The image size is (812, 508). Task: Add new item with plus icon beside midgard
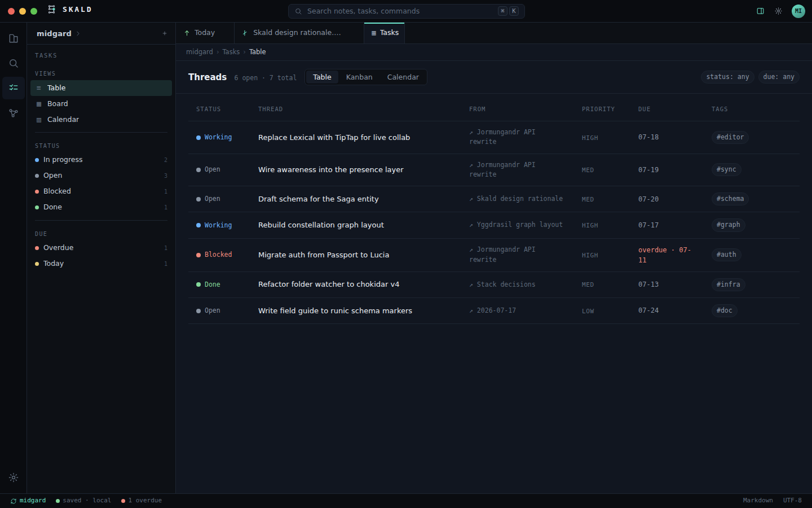[x=165, y=33]
